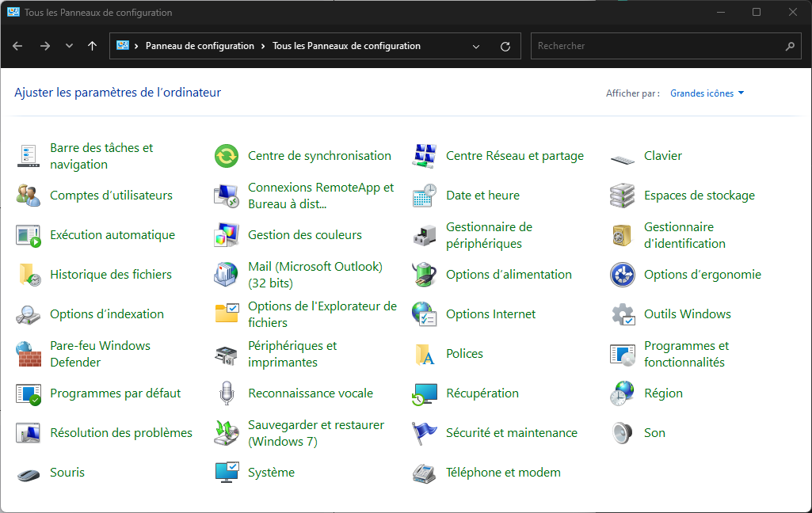Open the Polices font icon
This screenshot has height=513, width=812.
[424, 354]
